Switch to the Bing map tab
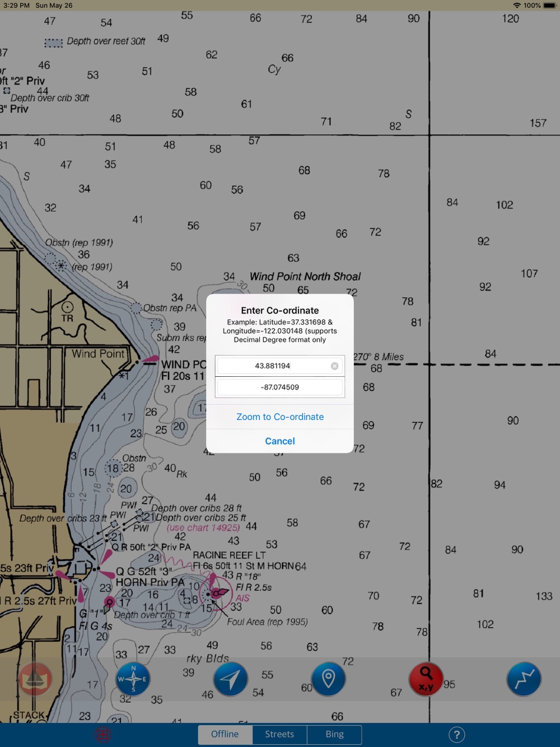Image resolution: width=560 pixels, height=747 pixels. coord(334,734)
